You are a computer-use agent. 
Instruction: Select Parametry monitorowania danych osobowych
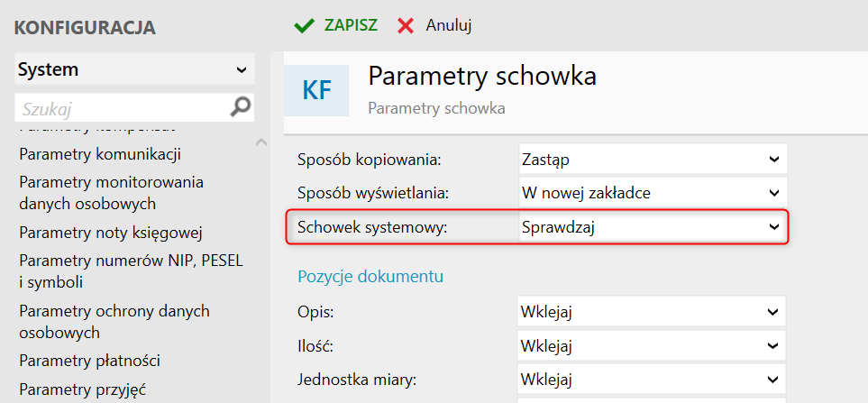tap(111, 193)
